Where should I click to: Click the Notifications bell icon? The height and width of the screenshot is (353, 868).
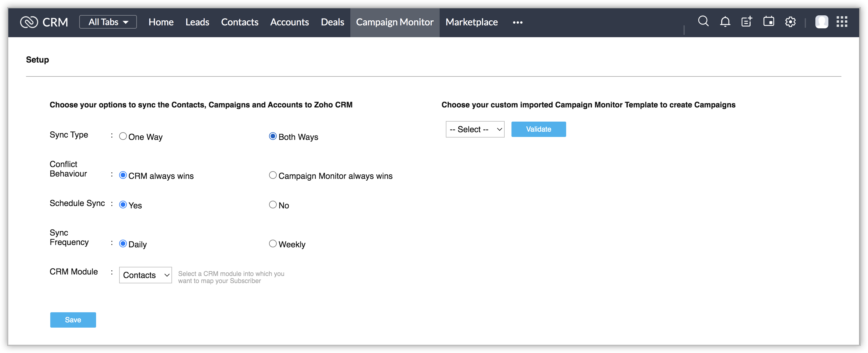(725, 22)
